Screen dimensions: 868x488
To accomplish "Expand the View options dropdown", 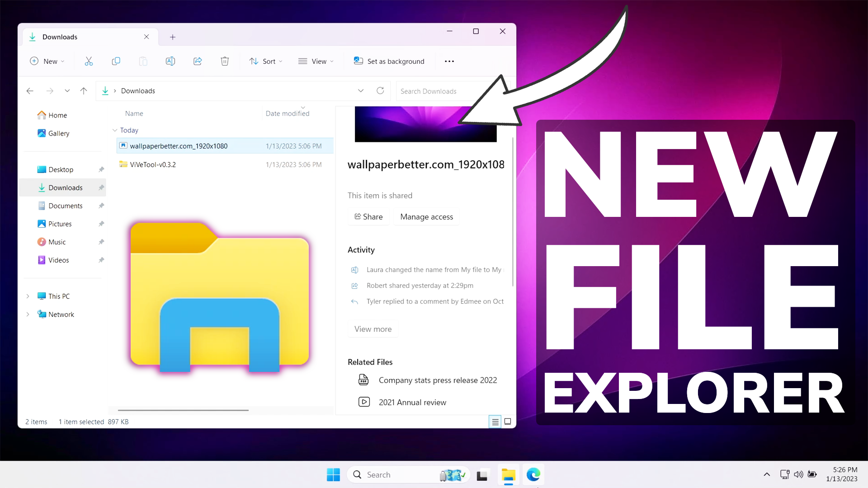I will coord(316,61).
